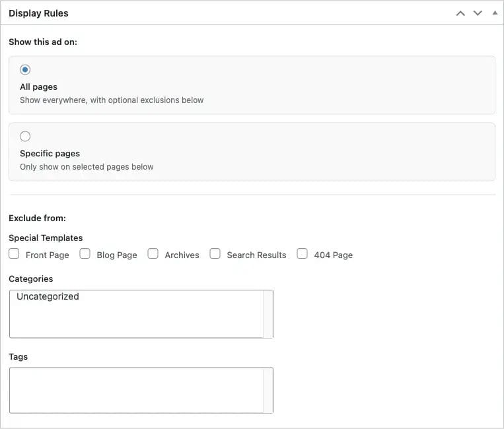Click the Specific pages option label
This screenshot has height=429, width=504.
50,154
